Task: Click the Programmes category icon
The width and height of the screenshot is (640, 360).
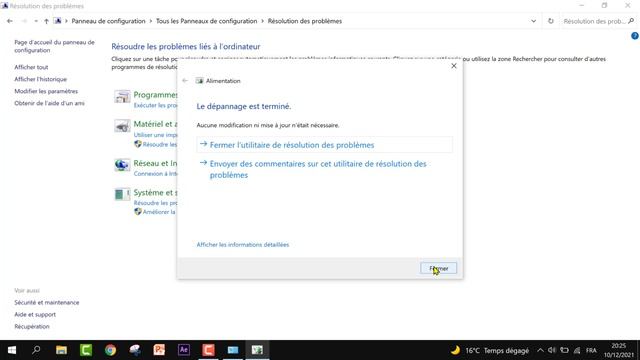Action: [122, 97]
